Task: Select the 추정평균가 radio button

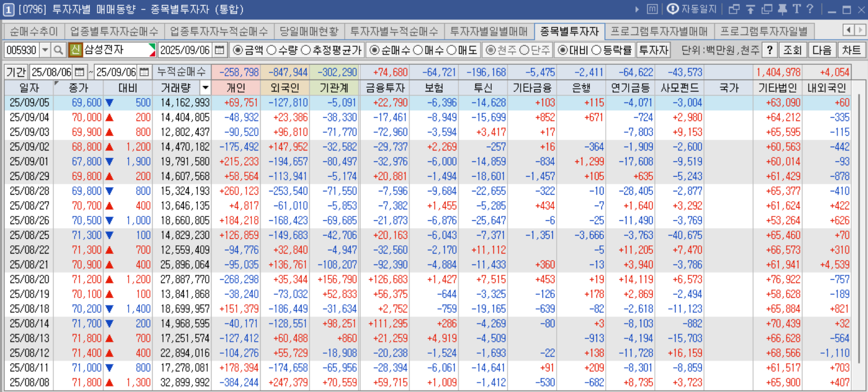Action: [x=305, y=50]
